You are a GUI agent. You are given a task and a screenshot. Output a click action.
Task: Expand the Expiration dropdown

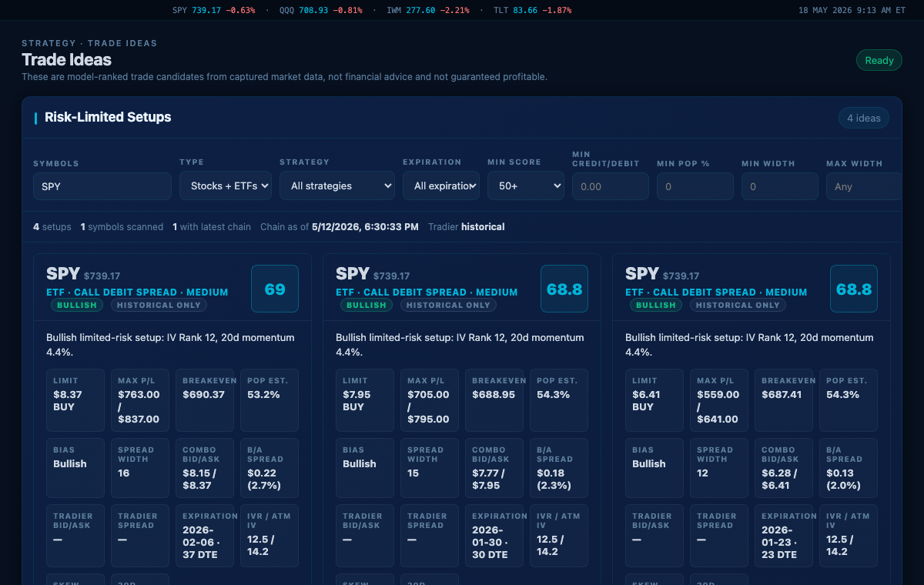point(441,186)
